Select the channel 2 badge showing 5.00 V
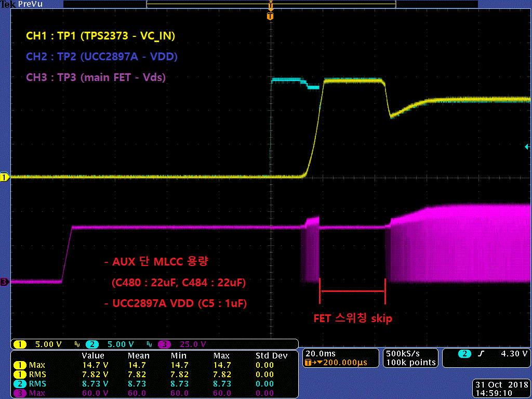The height and width of the screenshot is (399, 532). click(92, 344)
